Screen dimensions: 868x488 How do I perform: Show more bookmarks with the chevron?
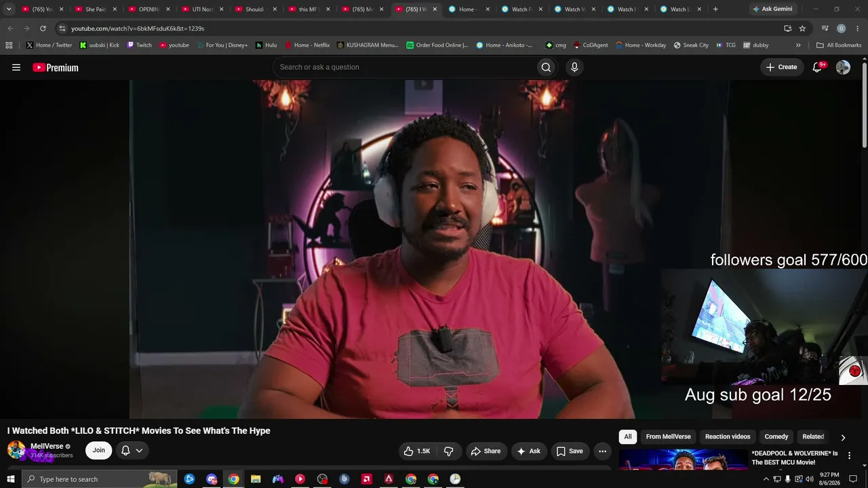point(797,45)
